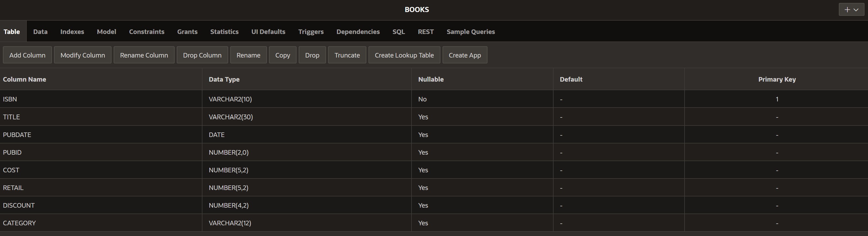Open the plus dropdown menu button

pos(851,10)
